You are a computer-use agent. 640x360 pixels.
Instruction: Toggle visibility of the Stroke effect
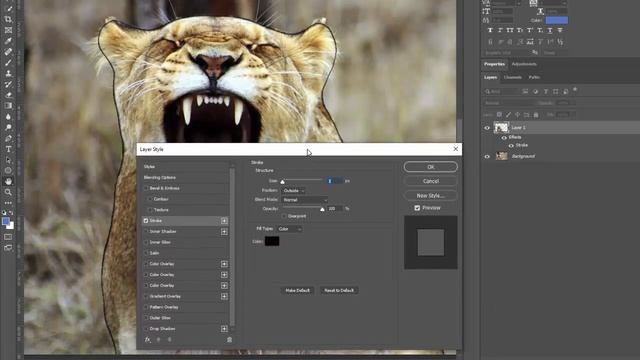pos(511,145)
